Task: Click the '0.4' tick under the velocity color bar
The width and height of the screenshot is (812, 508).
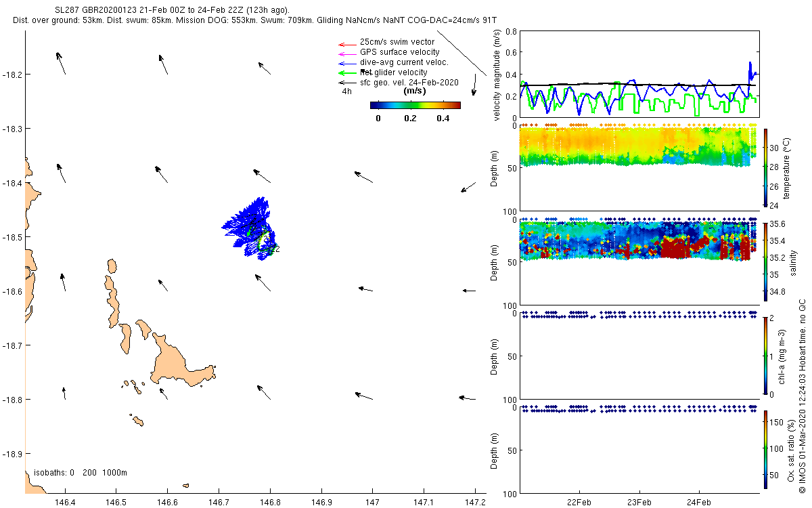Action: (443, 118)
